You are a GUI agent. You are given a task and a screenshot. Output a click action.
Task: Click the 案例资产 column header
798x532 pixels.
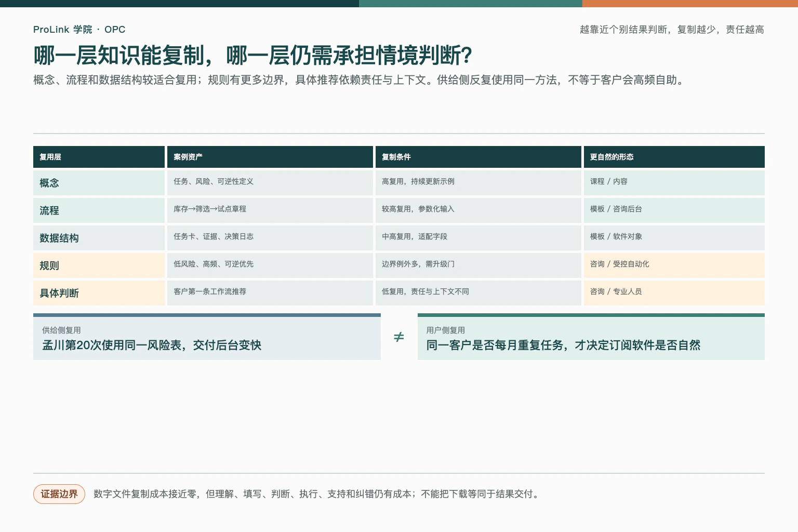[x=270, y=157]
